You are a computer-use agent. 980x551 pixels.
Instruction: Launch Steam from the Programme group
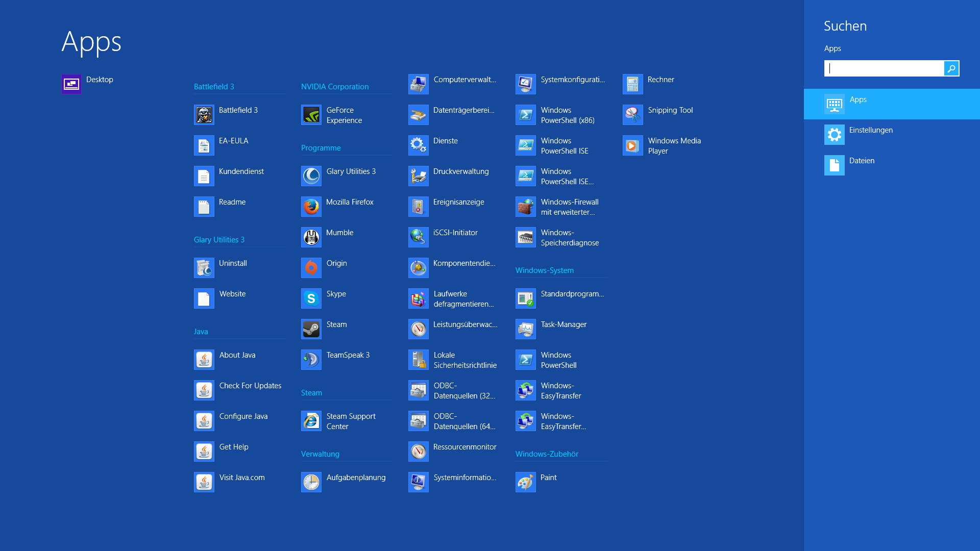coord(311,329)
